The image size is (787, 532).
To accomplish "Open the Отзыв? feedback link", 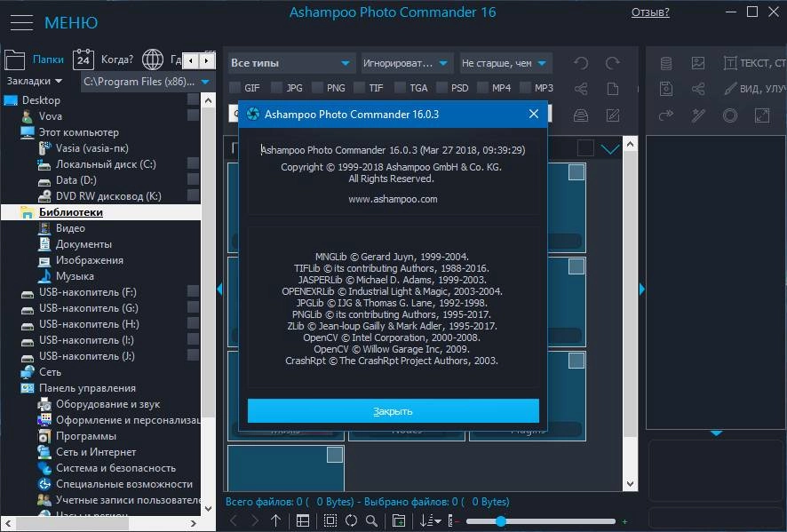I will [x=650, y=12].
